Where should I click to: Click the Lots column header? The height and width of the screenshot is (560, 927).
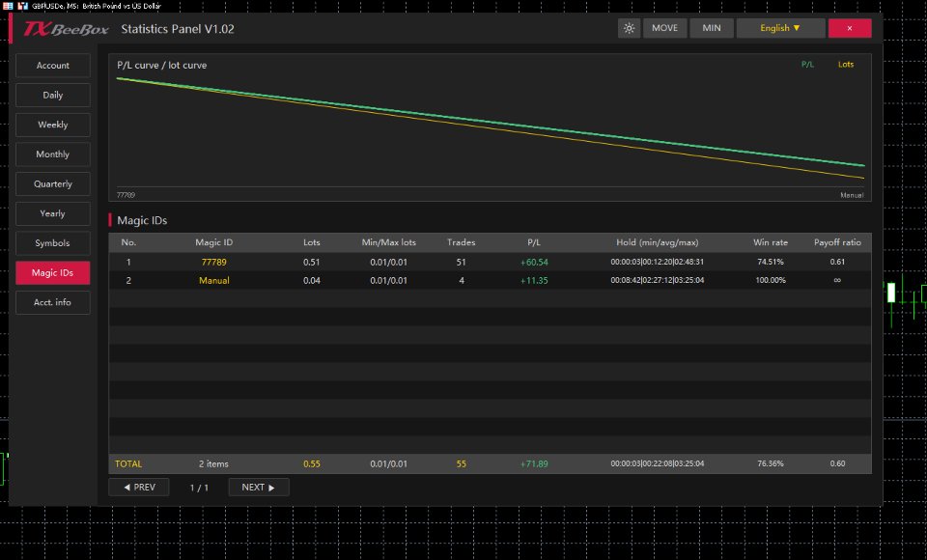pos(312,242)
